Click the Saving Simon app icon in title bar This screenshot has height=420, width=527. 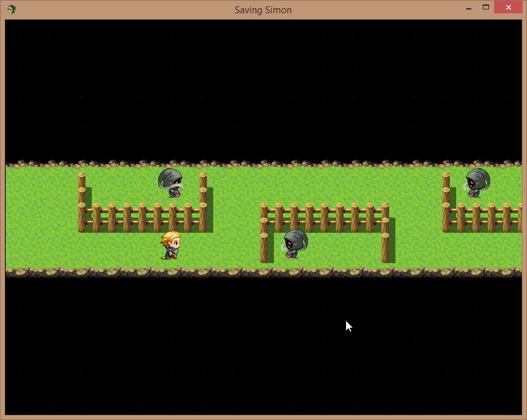coord(11,9)
